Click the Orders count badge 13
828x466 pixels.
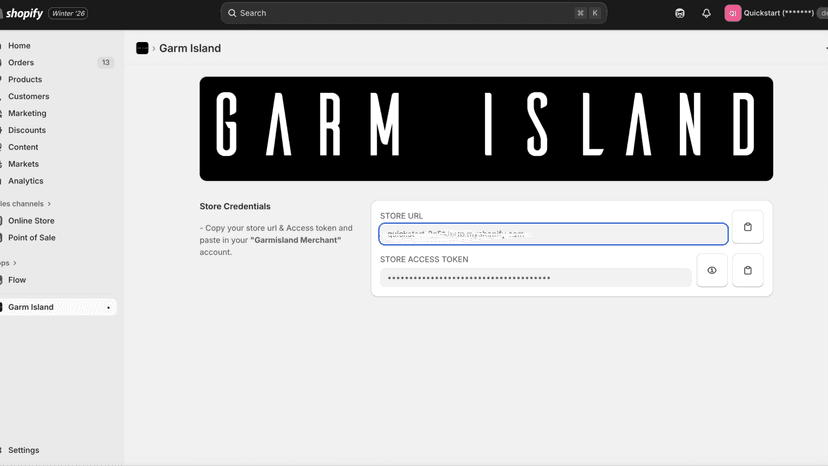pos(106,62)
